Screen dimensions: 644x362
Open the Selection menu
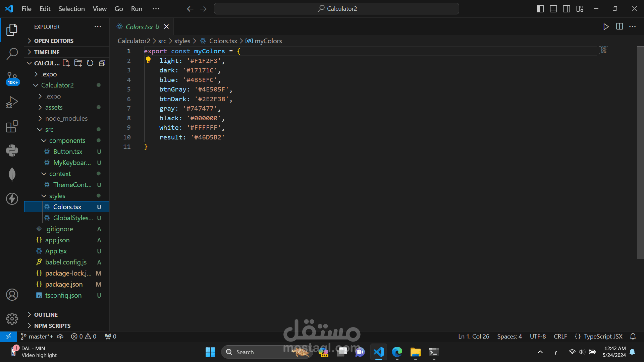71,9
